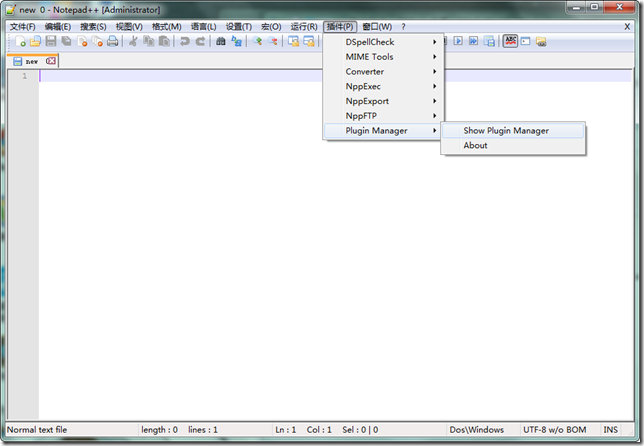Click the Run macro multiple times icon
This screenshot has width=644, height=446.
tap(474, 41)
